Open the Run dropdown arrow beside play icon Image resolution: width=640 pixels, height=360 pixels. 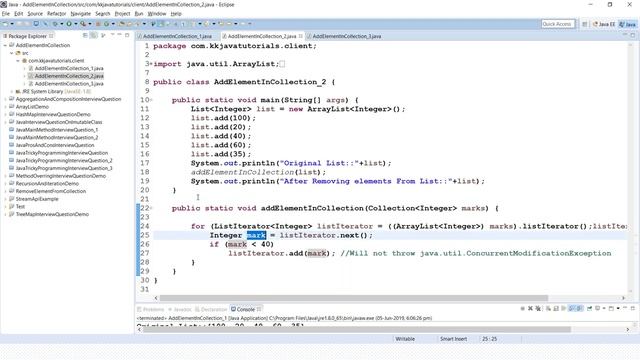tap(75, 24)
